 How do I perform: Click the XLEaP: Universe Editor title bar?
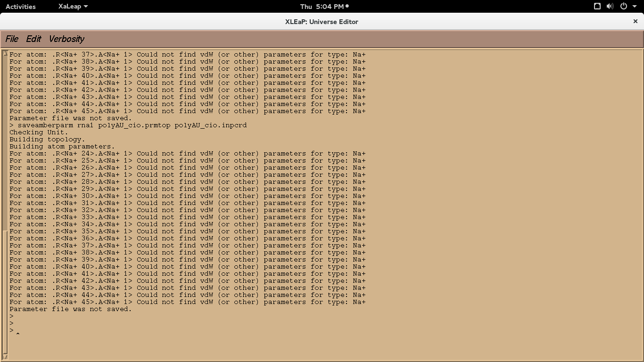pos(322,22)
